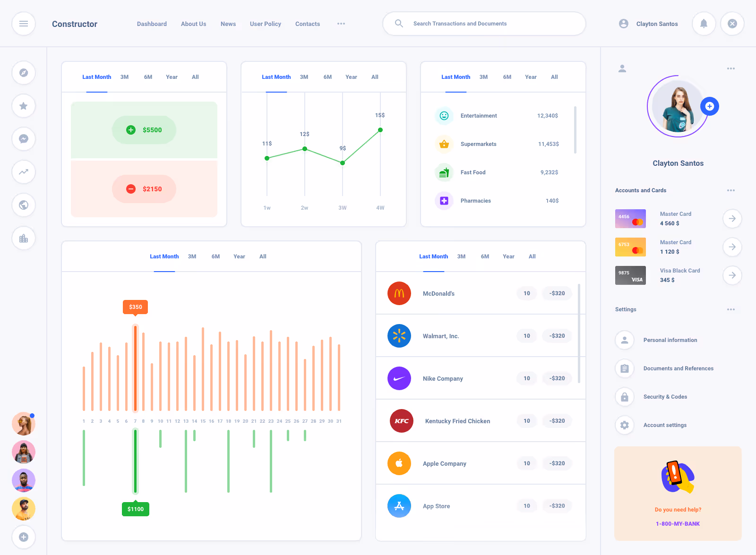Open the Security & Codes lock icon
The image size is (756, 555).
[625, 397]
